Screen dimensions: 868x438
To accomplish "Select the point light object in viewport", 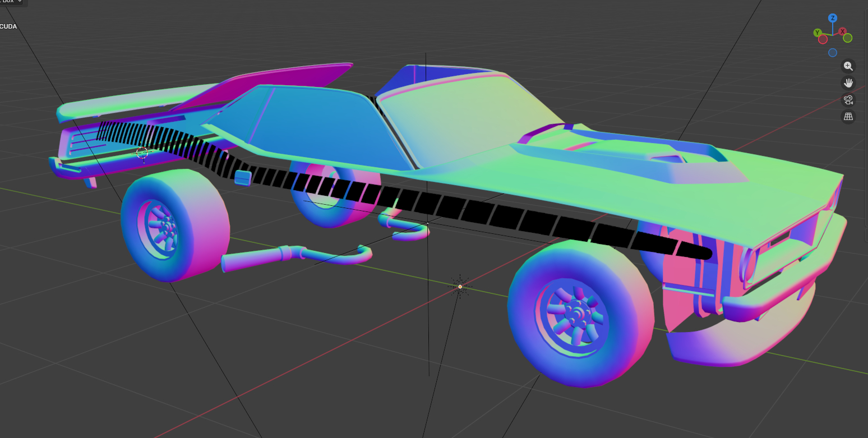I will 460,287.
